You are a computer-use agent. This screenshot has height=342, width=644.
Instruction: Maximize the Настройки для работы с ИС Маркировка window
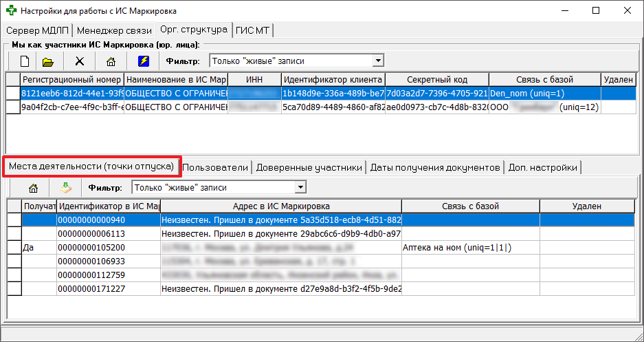click(596, 11)
